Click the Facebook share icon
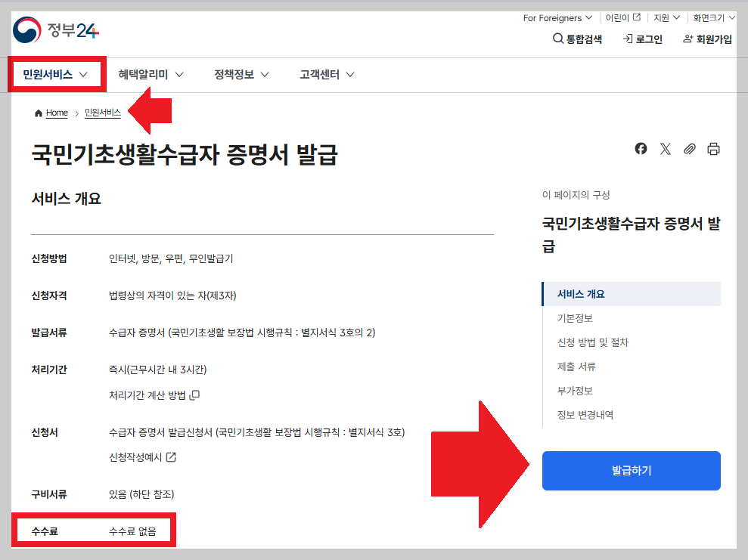This screenshot has width=748, height=560. 641,149
